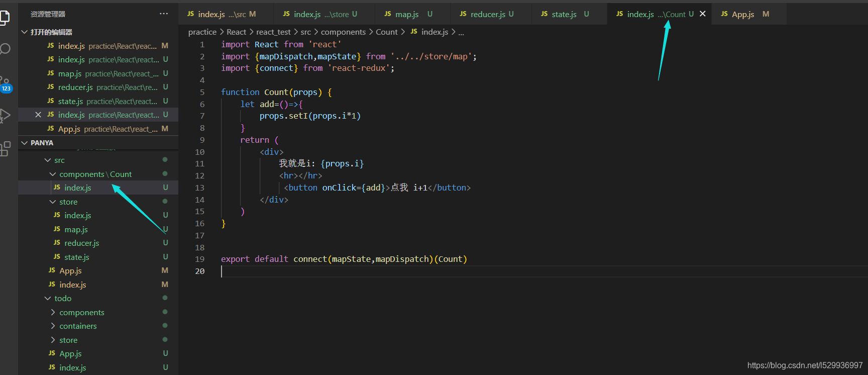Click the React breadcrumb segment
This screenshot has width=868, height=375.
237,32
